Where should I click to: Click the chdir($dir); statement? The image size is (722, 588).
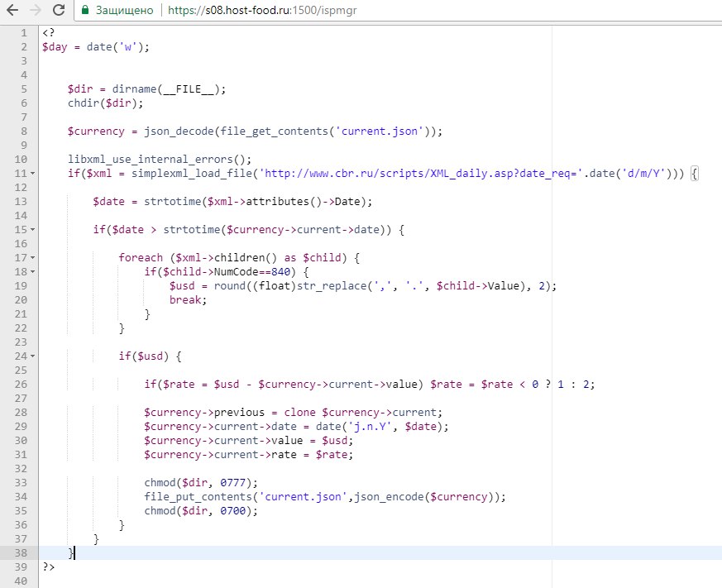pyautogui.click(x=105, y=103)
